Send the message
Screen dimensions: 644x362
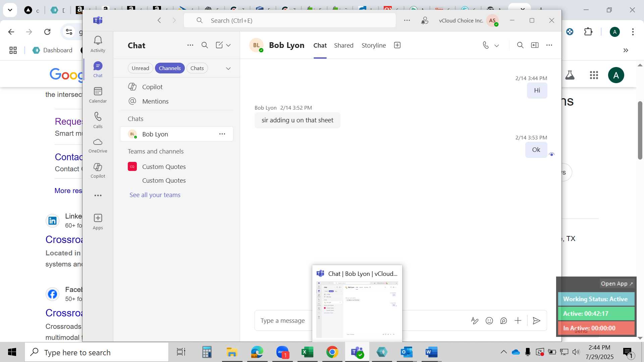536,321
